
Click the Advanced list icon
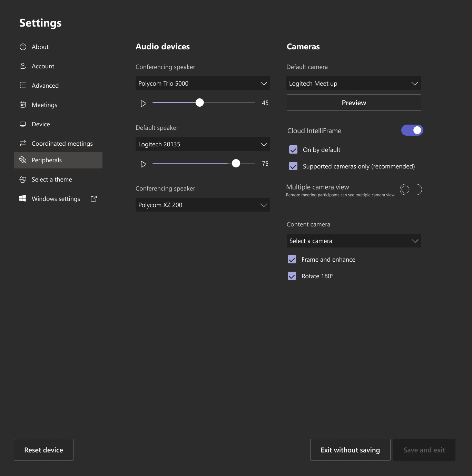23,85
